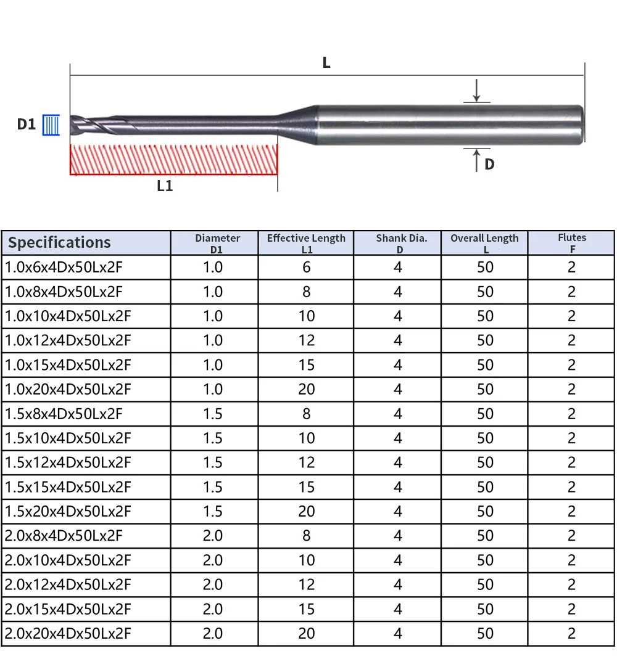Viewport: 617px width, 672px height.
Task: Select the 1.5x10x4Dx50Lx2F specification
Action: pyautogui.click(x=68, y=438)
